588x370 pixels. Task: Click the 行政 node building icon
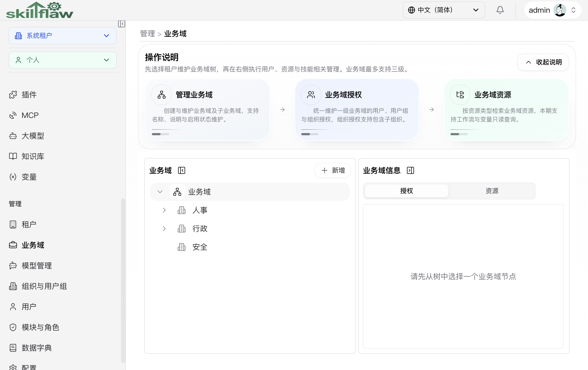point(182,229)
